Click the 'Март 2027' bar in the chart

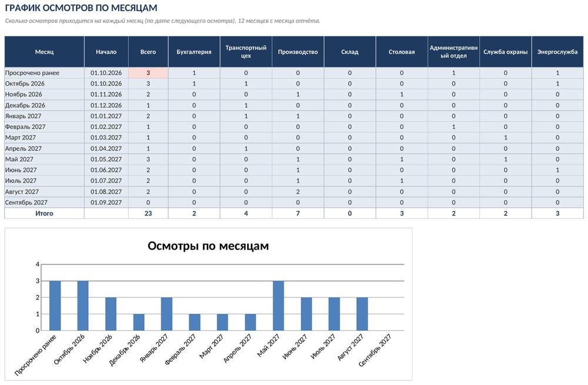point(222,322)
